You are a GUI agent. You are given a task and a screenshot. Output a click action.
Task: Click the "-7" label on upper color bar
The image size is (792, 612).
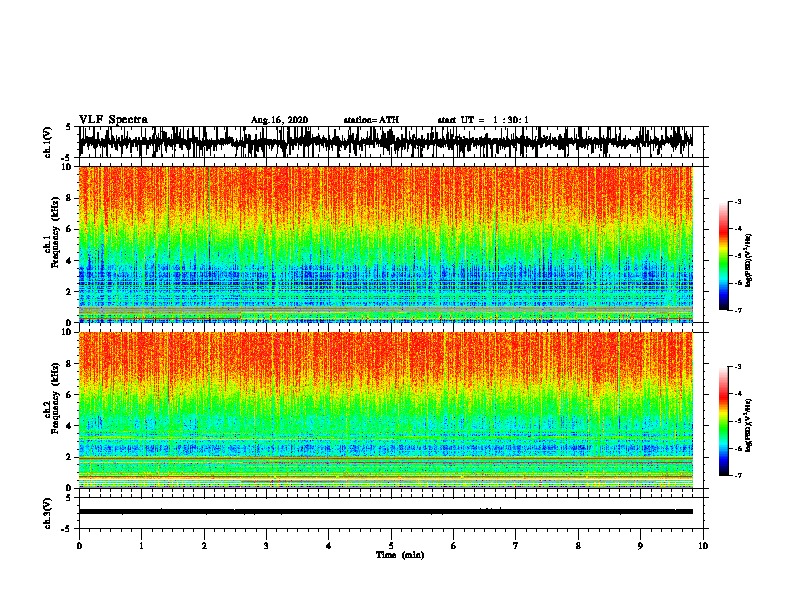[738, 310]
